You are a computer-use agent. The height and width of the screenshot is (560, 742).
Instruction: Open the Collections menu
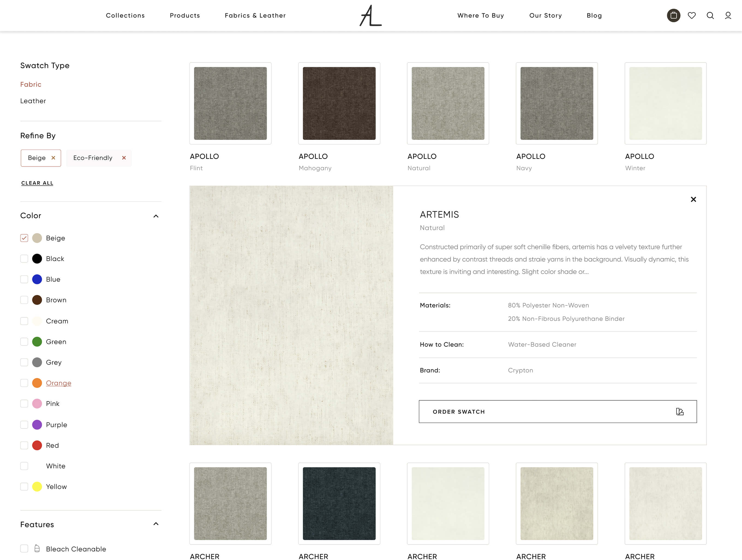(125, 16)
